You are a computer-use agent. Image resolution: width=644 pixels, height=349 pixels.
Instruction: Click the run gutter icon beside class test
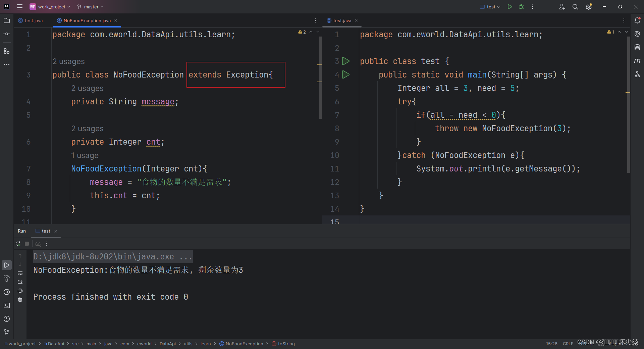click(346, 61)
